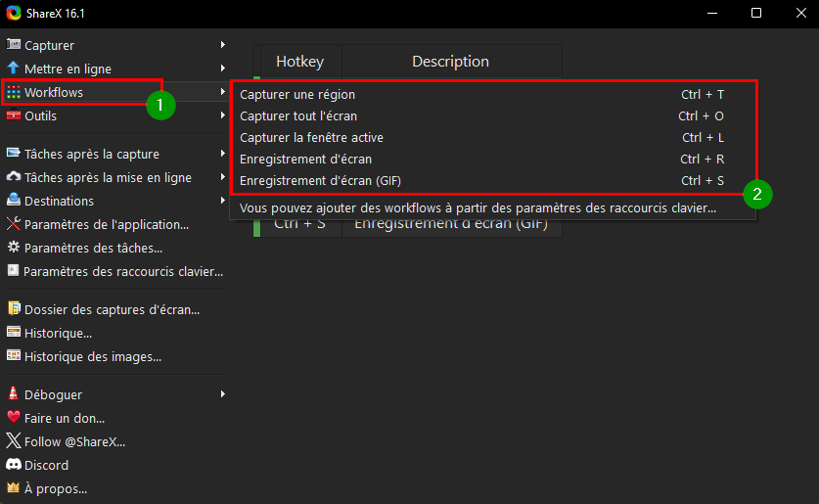Click the Historique des images icon
Screen dimensions: 819x504
(13, 355)
